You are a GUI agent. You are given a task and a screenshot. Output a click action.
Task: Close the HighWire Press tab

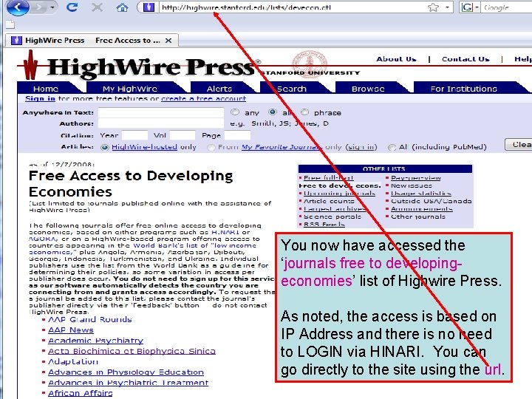[168, 41]
